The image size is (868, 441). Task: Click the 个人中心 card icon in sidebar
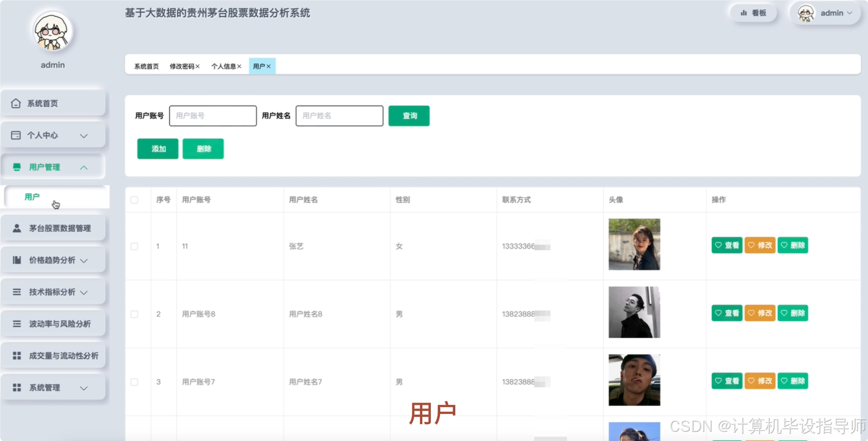(15, 135)
